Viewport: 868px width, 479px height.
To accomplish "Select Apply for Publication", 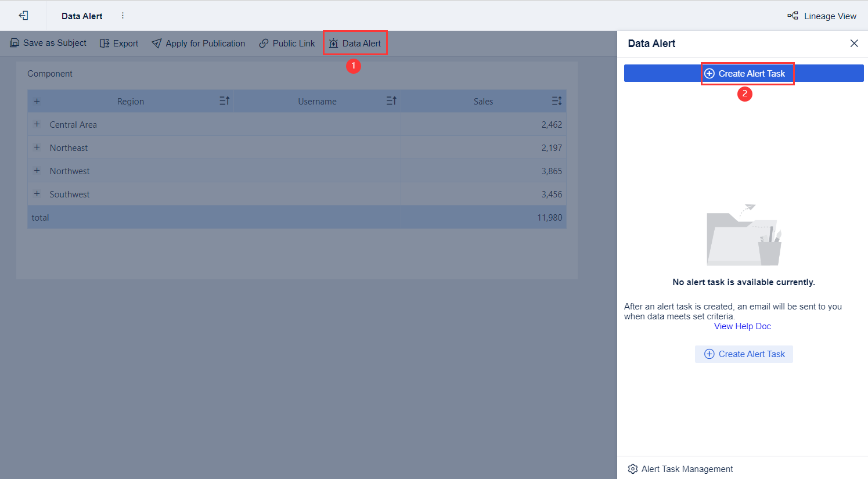I will pyautogui.click(x=198, y=43).
